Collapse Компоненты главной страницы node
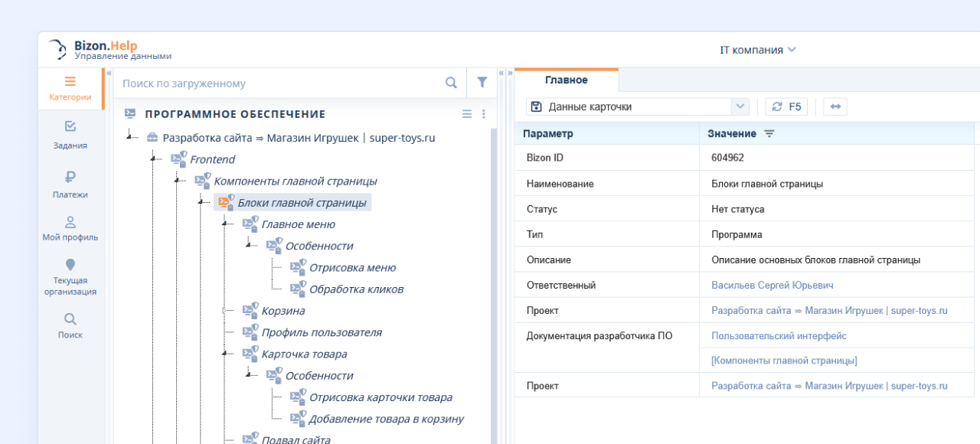 (x=178, y=181)
